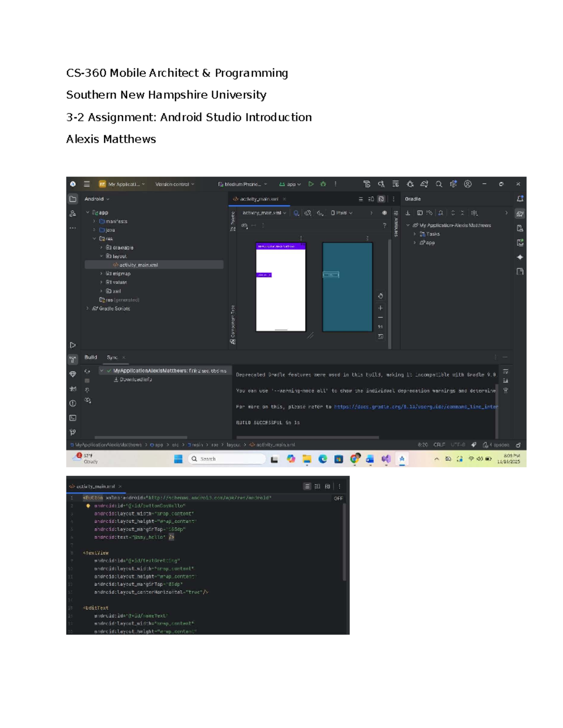Viewport: 563px width, 728px height.
Task: Start debugging with the bug icon
Action: [x=323, y=184]
